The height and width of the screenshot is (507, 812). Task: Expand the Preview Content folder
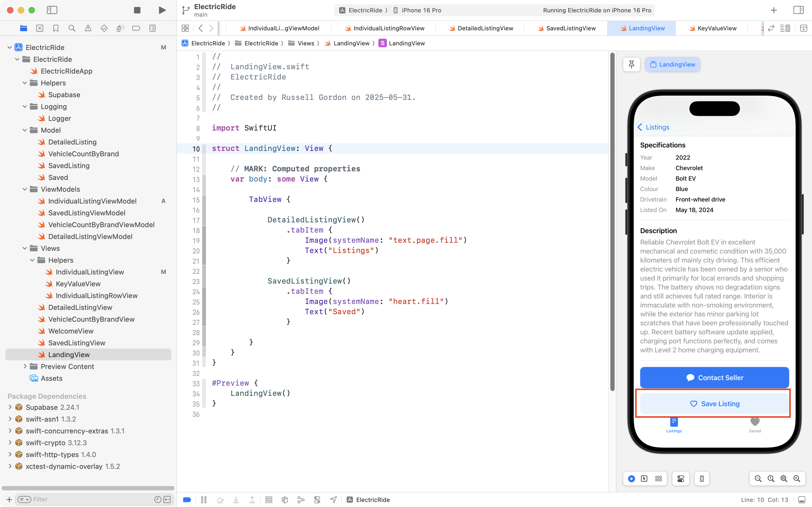point(25,366)
